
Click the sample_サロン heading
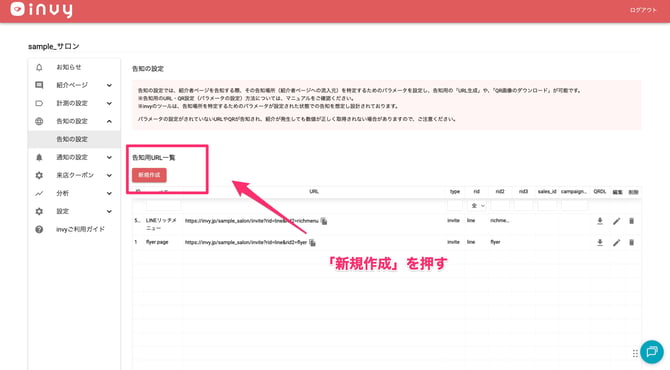(54, 46)
